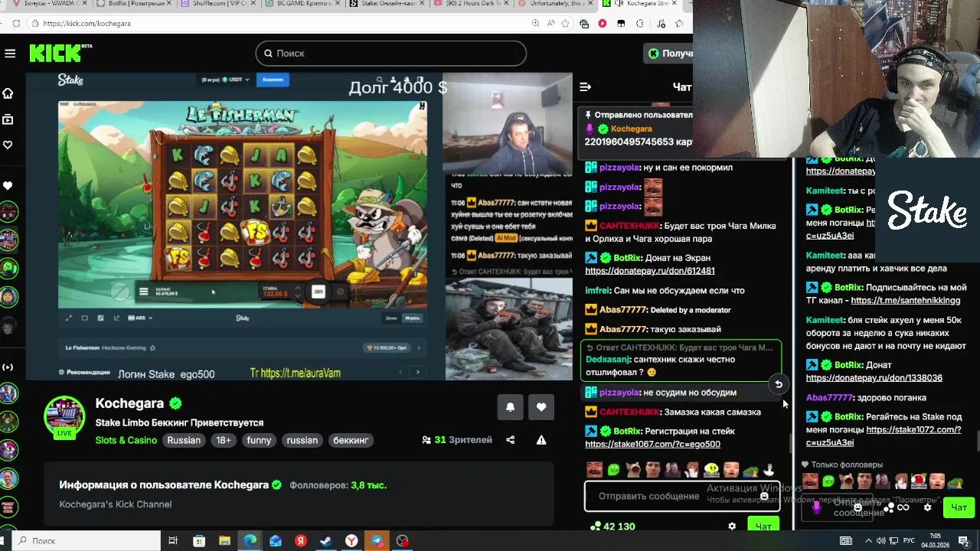Select the 18+ tag
The height and width of the screenshot is (551, 980).
tap(224, 440)
